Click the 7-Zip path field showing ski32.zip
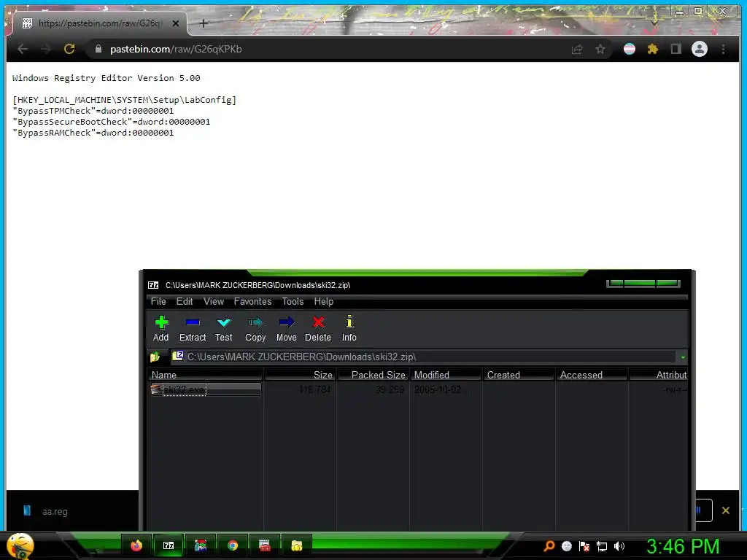747x560 pixels. click(x=423, y=357)
